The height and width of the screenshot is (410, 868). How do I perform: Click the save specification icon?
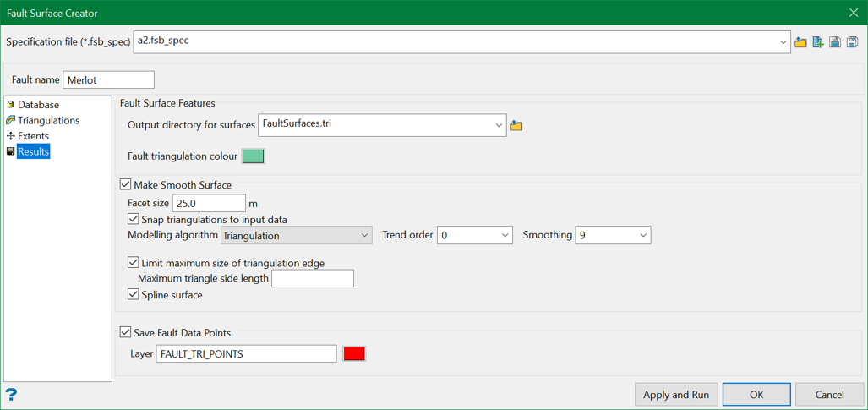pyautogui.click(x=835, y=42)
